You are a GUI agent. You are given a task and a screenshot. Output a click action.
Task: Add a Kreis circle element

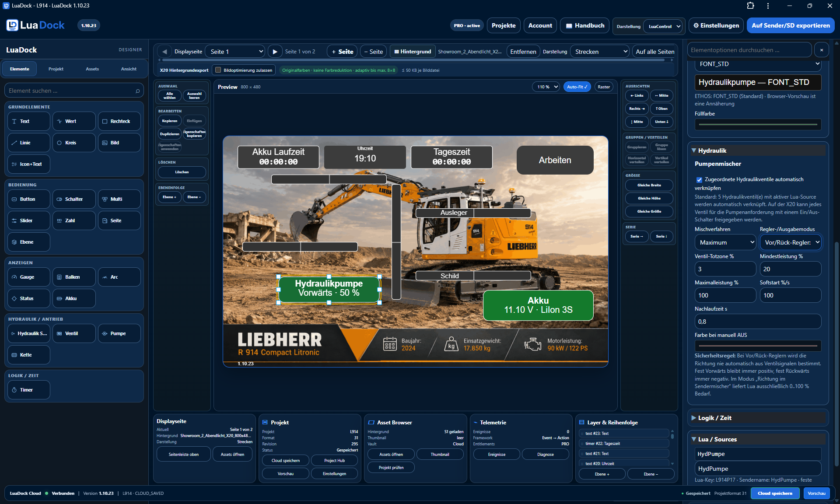point(74,143)
